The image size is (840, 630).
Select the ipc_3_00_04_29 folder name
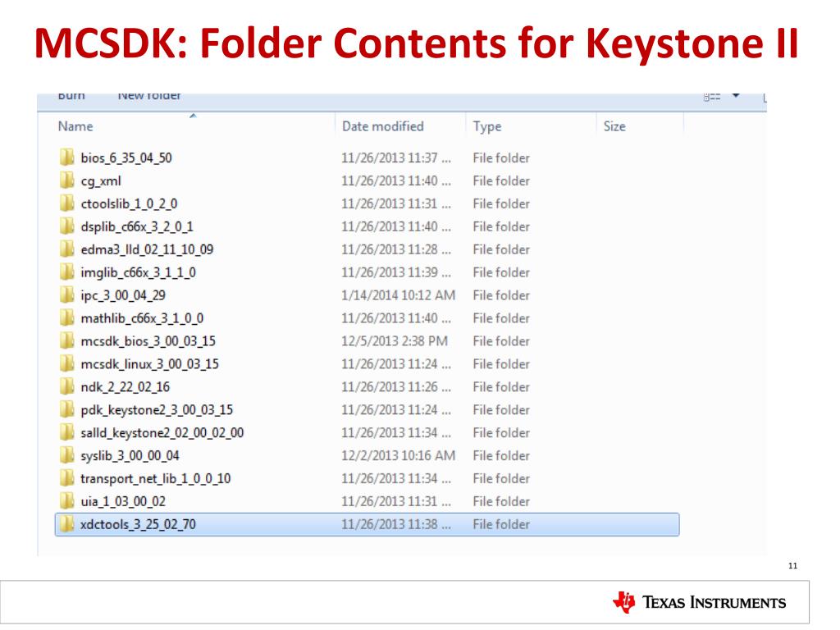click(123, 295)
